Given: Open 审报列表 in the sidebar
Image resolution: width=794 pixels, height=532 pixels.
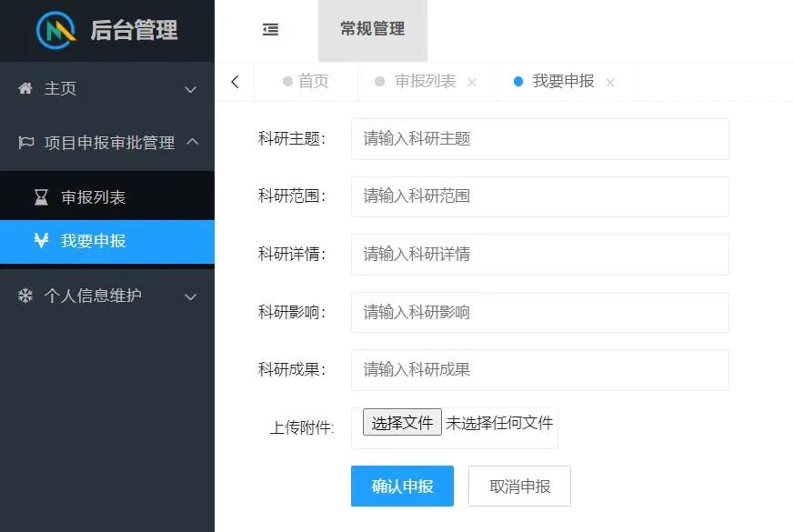Looking at the screenshot, I should coord(107,197).
